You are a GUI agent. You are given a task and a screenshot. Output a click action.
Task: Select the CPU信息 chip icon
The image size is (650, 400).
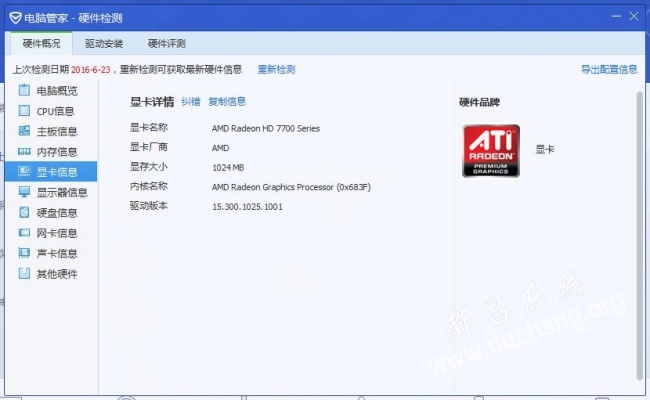[24, 110]
